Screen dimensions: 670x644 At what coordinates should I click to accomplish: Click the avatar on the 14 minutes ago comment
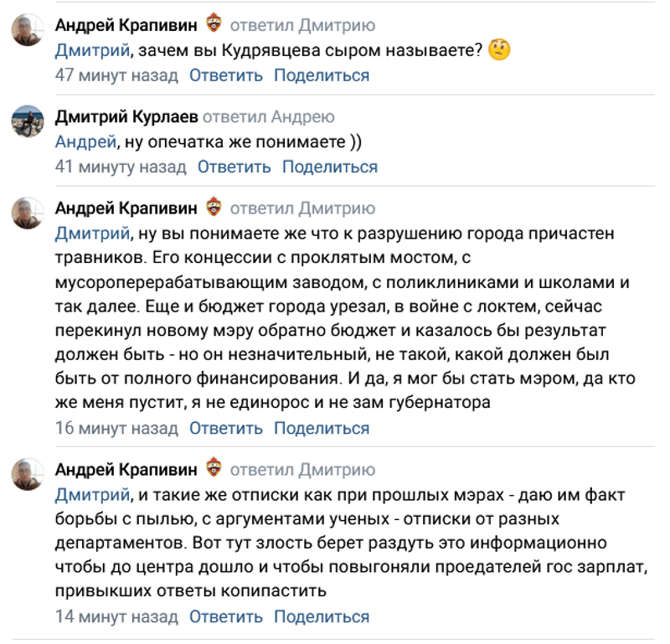pos(27,474)
